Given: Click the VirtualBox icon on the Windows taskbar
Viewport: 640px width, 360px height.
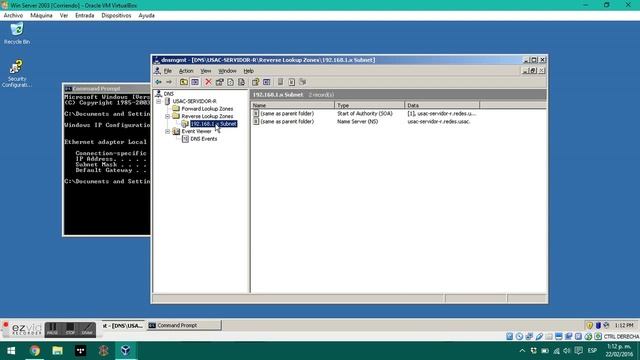Looking at the screenshot, I should coord(126,351).
